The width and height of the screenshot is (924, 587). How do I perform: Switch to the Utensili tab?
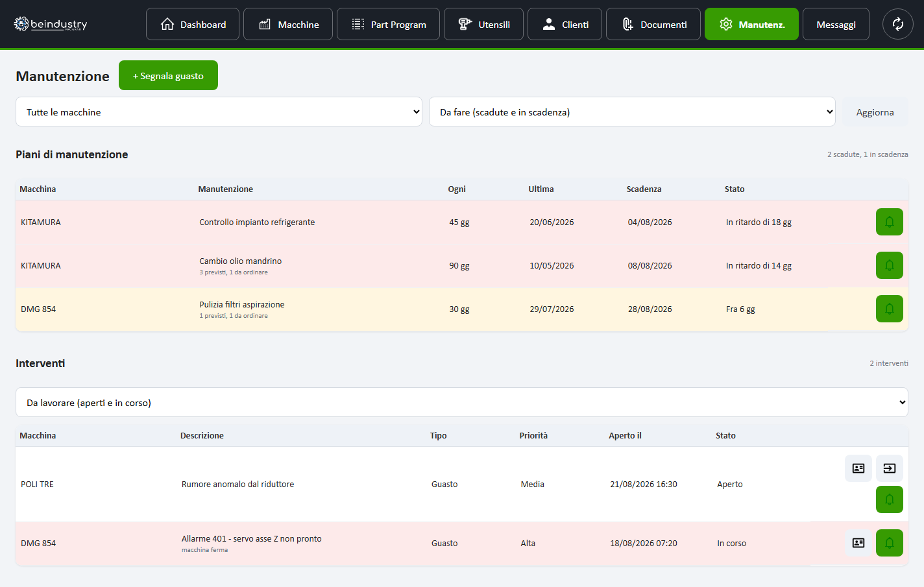click(x=483, y=24)
